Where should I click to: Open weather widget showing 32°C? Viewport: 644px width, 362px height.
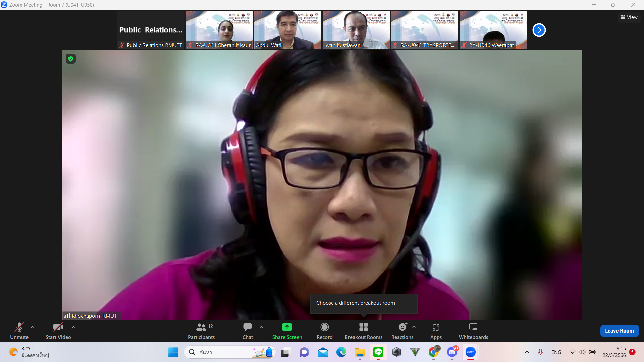29,352
